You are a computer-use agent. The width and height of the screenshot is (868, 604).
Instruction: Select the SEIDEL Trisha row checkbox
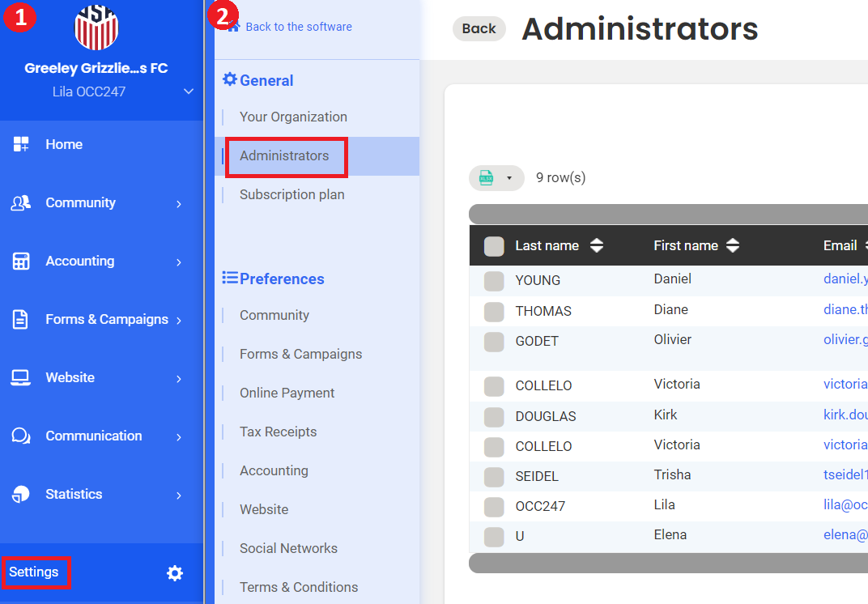click(494, 477)
